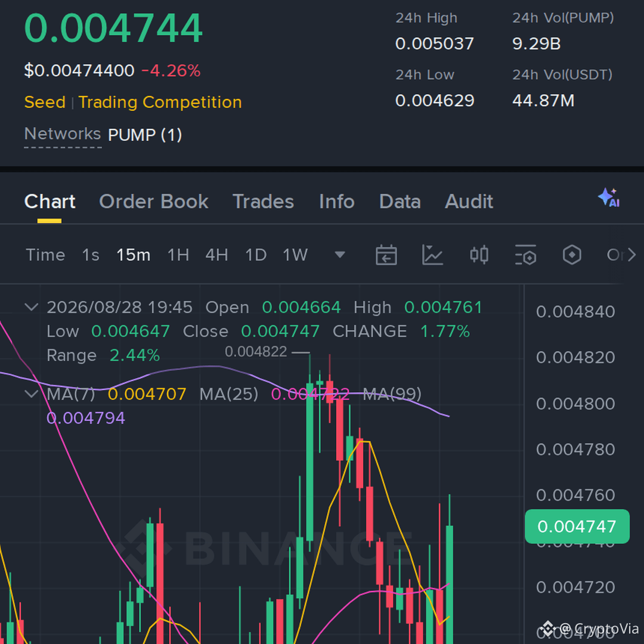
Task: Click the Networks dotted label
Action: pos(63,134)
